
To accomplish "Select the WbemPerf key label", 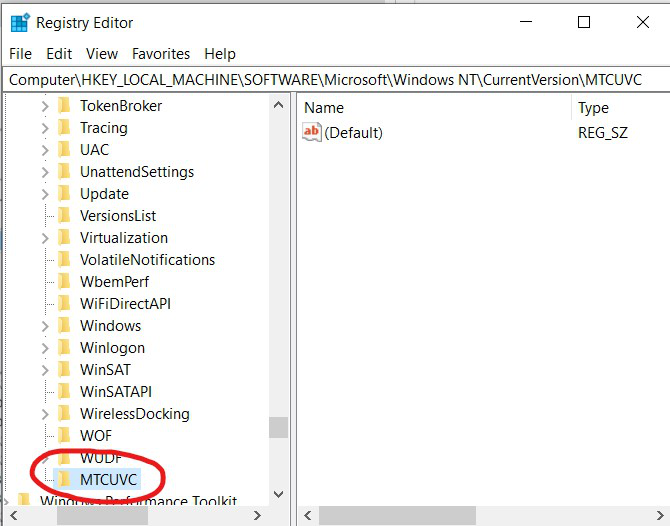I will pos(115,281).
